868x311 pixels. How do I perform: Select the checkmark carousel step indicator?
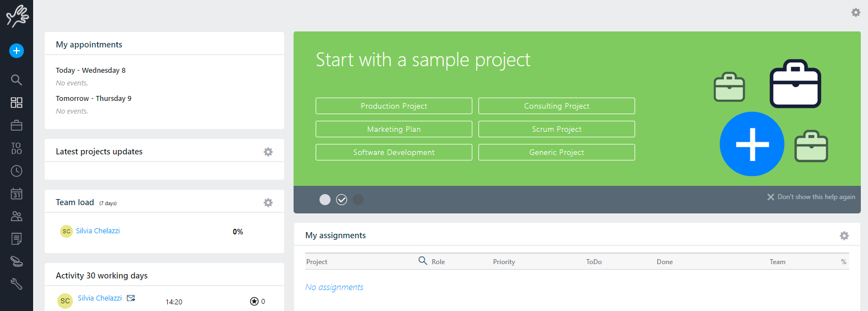(x=342, y=200)
